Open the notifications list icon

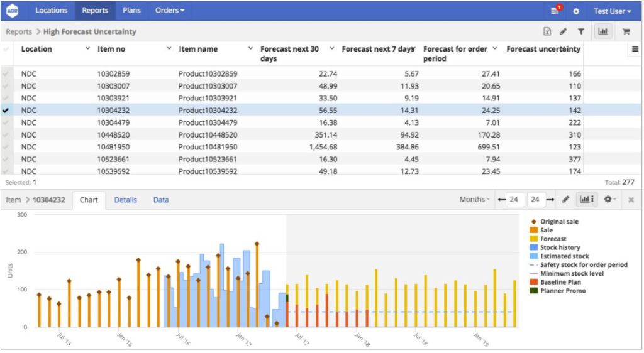[x=555, y=11]
